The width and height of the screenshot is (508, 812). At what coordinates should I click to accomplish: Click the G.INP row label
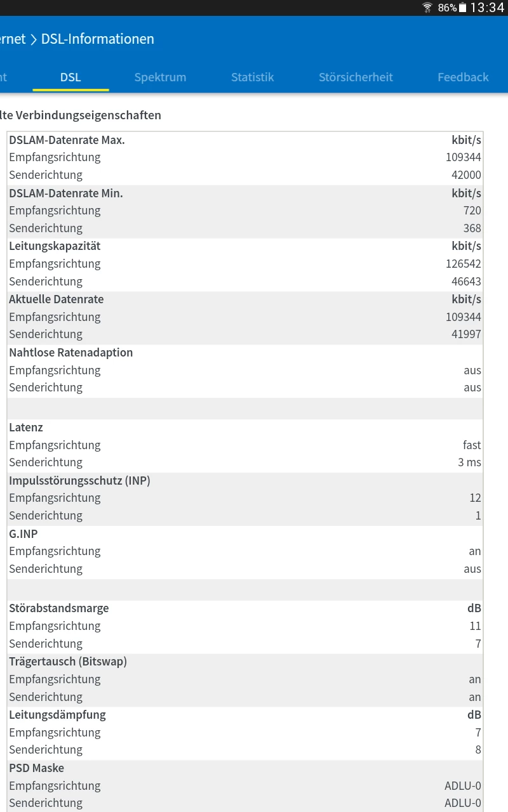click(23, 534)
